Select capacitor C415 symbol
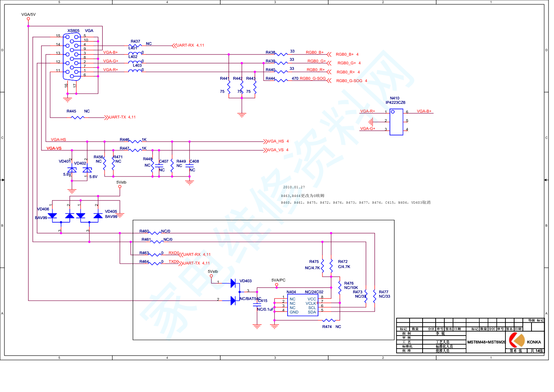The image size is (554, 392). [x=257, y=304]
